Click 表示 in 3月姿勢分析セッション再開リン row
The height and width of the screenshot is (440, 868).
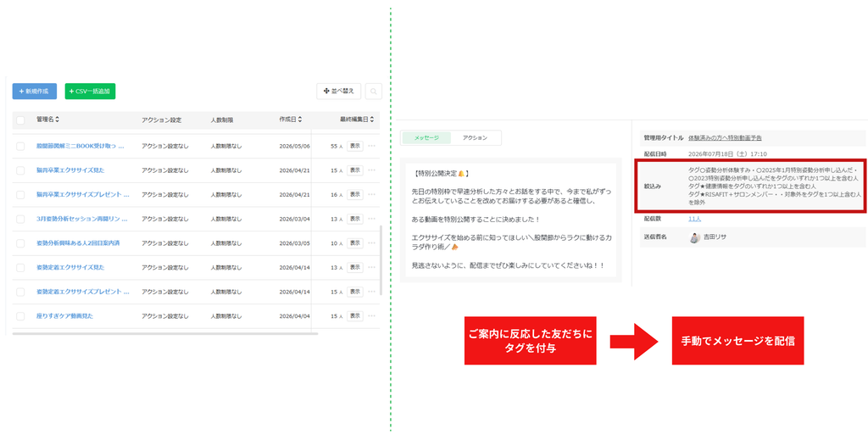tap(355, 220)
